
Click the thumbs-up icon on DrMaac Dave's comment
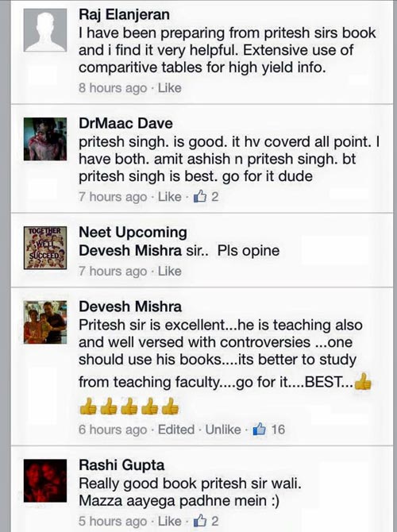[200, 196]
